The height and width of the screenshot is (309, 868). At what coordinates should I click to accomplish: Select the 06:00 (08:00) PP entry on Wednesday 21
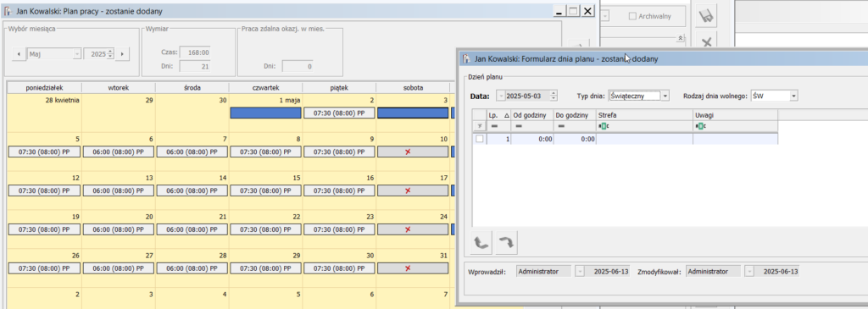coord(192,229)
